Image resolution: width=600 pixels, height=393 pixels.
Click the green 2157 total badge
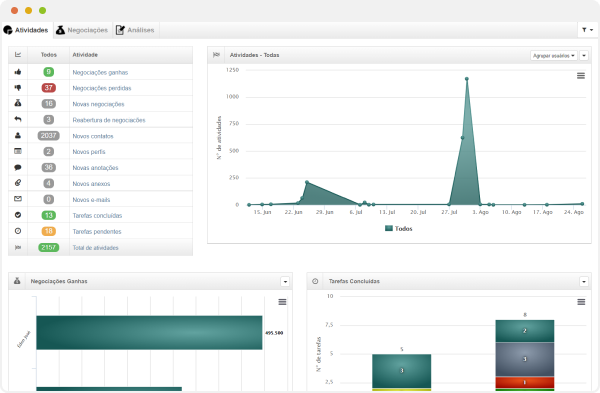[x=49, y=247]
